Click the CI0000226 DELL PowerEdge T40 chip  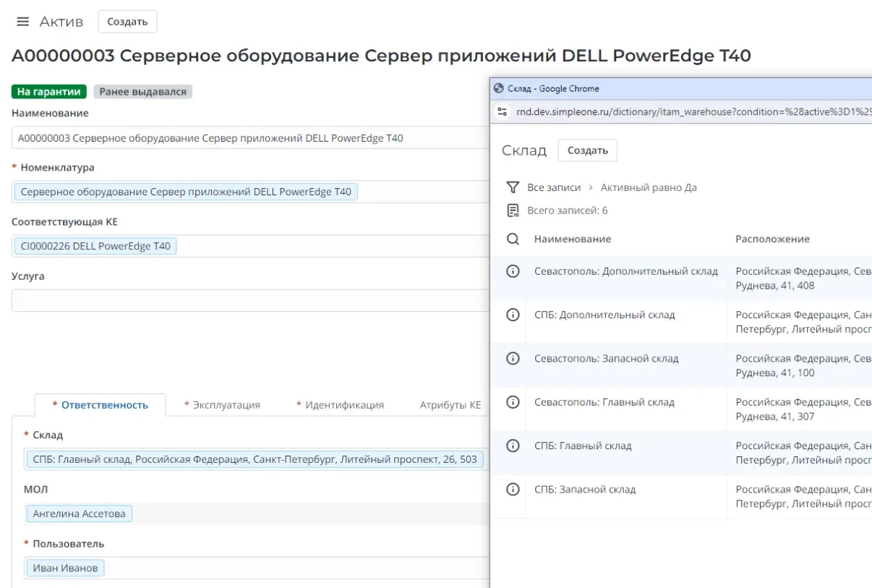click(95, 246)
